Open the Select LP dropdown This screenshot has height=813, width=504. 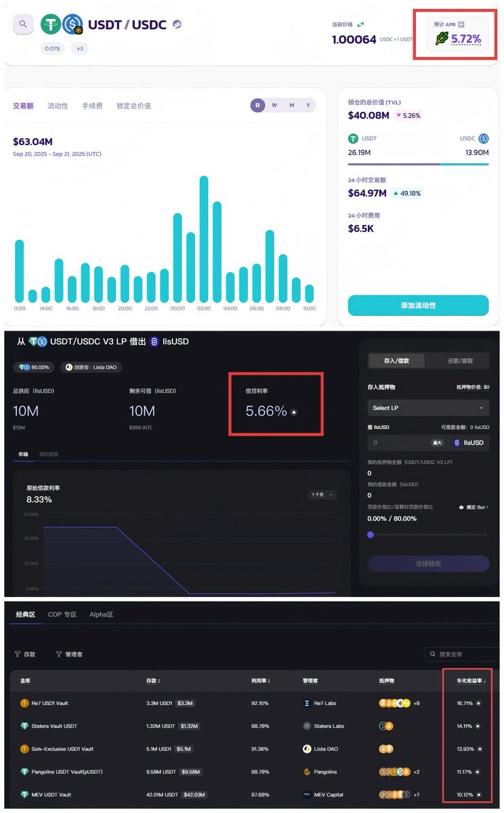pyautogui.click(x=428, y=408)
